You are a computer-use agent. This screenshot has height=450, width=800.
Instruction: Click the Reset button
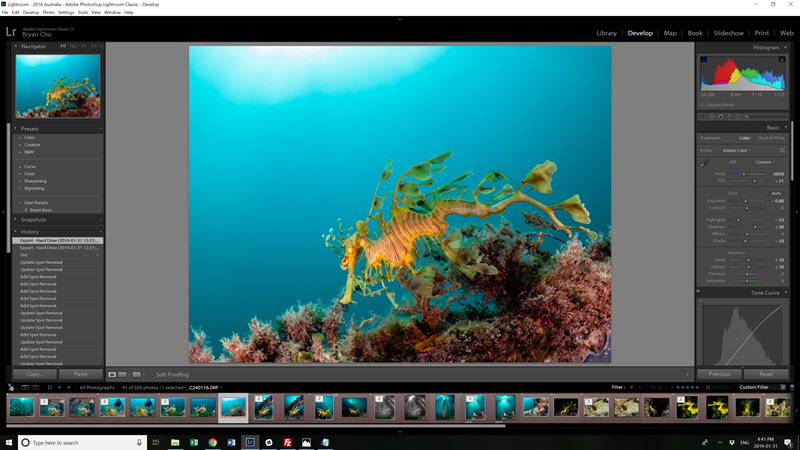pyautogui.click(x=766, y=374)
